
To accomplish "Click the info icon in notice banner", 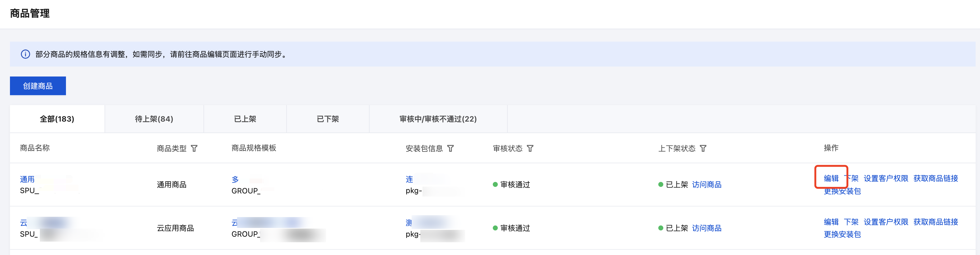I will 26,54.
